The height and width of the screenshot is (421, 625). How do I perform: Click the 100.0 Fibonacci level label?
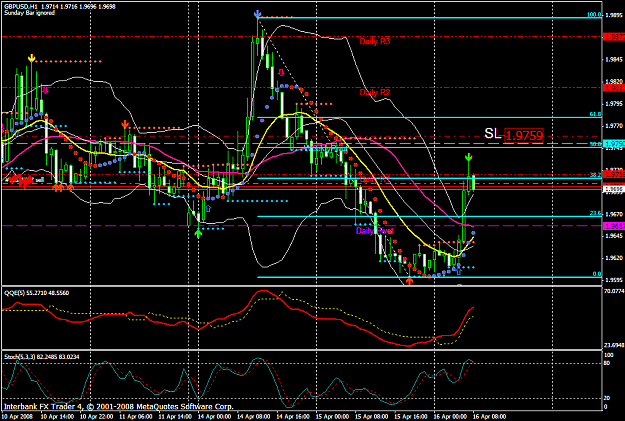click(x=594, y=15)
